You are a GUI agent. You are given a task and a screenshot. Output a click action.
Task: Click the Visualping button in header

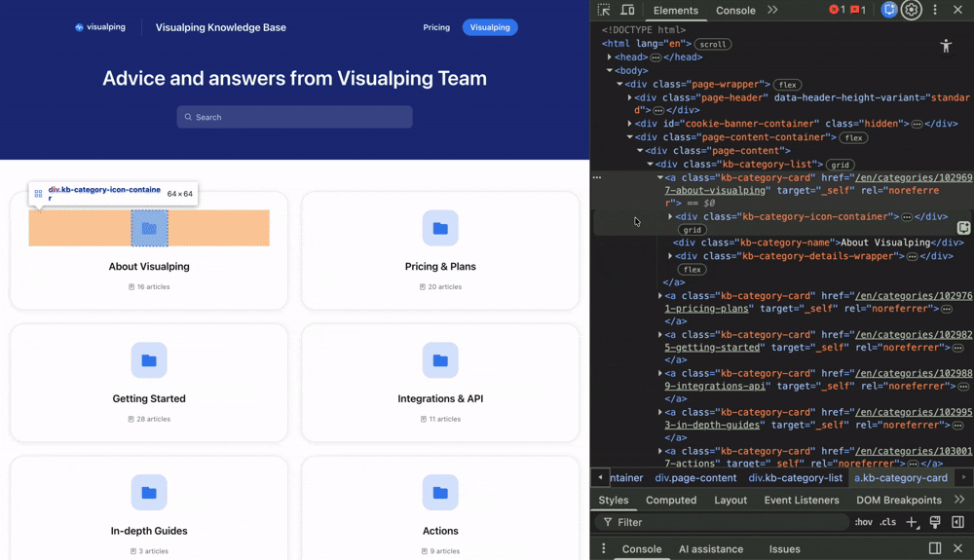(x=490, y=27)
